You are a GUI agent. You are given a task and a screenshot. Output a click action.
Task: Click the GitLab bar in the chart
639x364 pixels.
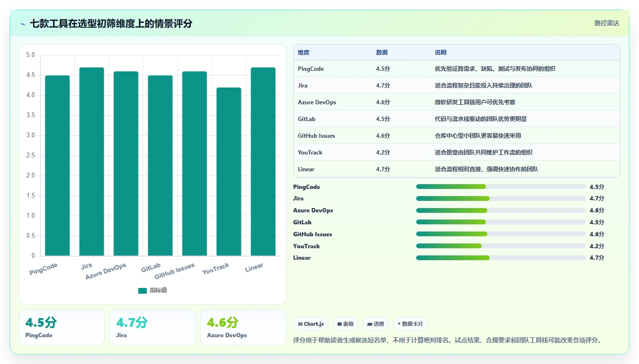click(160, 165)
